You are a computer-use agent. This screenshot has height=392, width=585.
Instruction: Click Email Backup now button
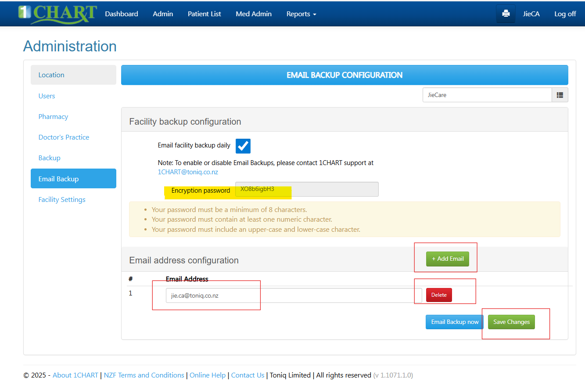(455, 322)
